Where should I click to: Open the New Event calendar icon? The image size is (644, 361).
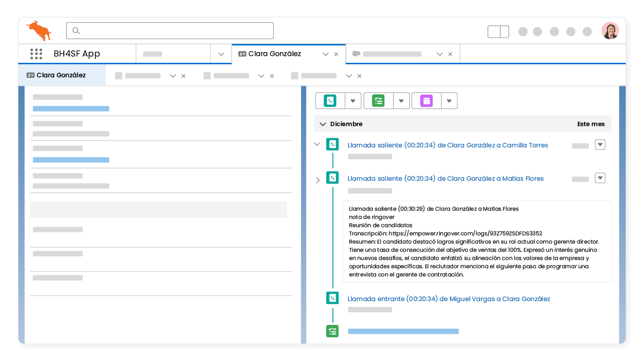pyautogui.click(x=426, y=101)
